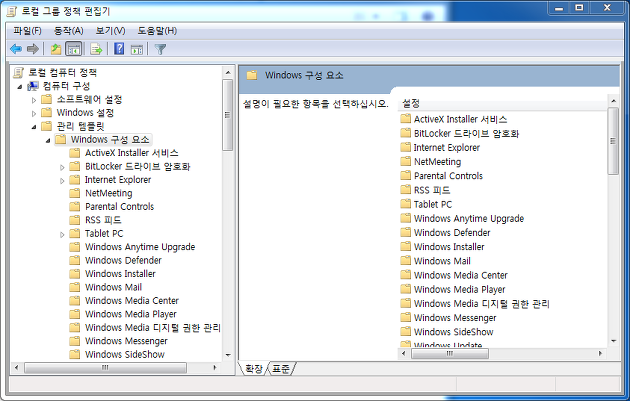Open the 도움말(H) menu
The image size is (630, 401).
(157, 31)
